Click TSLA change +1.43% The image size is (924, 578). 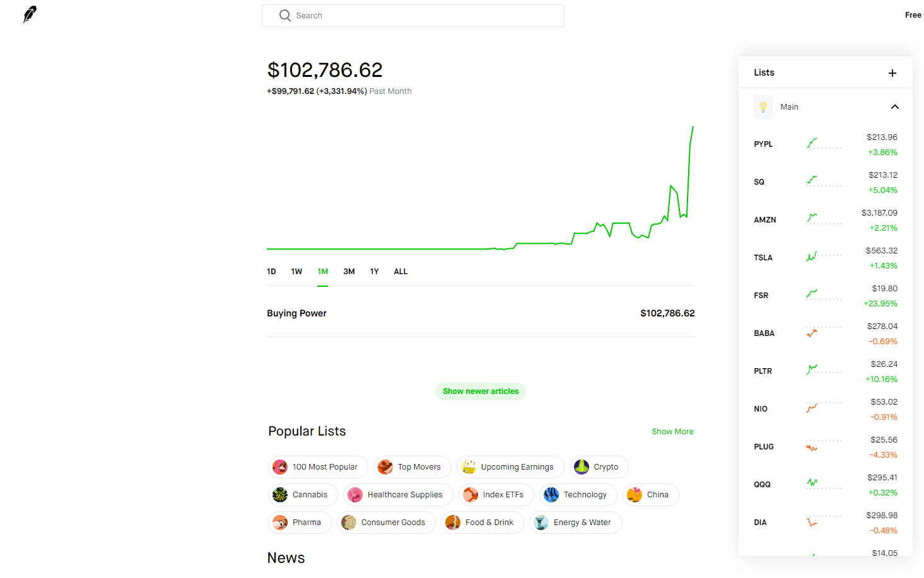883,266
